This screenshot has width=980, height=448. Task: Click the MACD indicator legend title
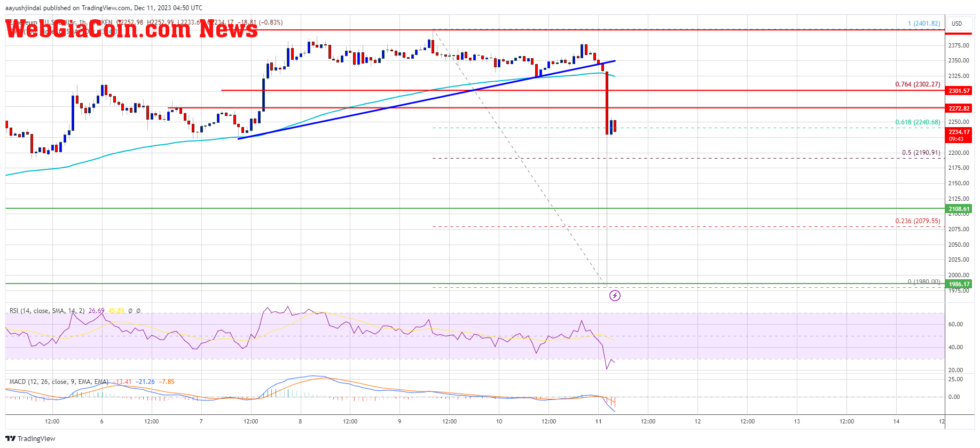[x=59, y=382]
